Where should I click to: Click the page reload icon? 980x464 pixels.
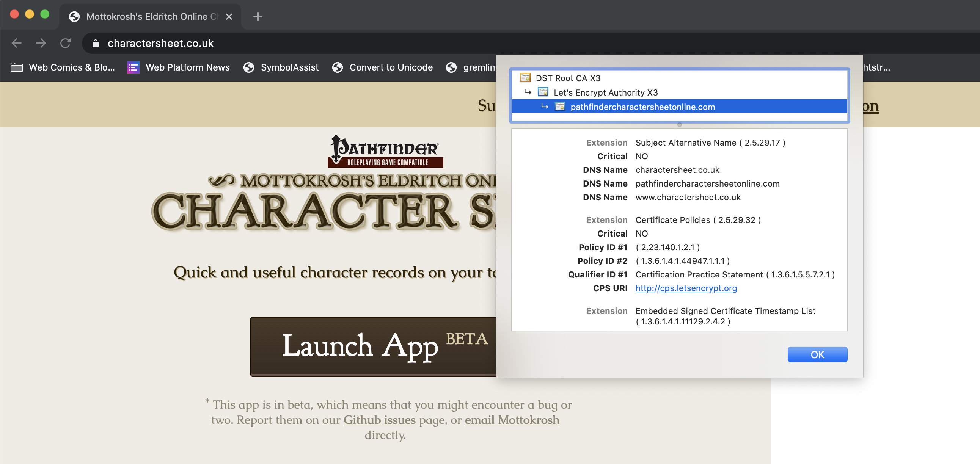click(x=66, y=43)
